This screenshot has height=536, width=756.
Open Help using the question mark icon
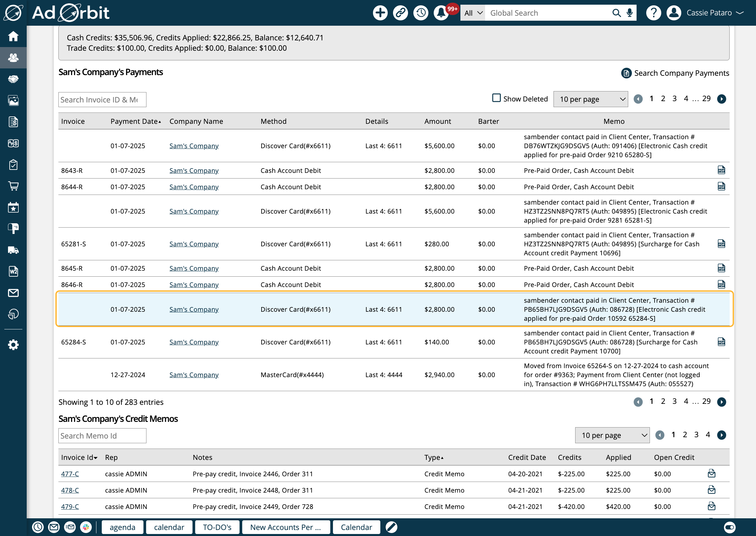point(654,12)
